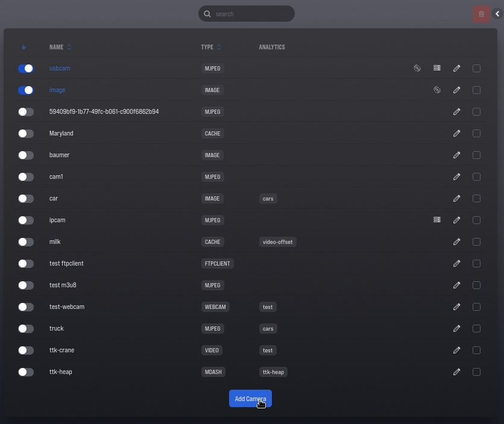
Task: Click the red trash delete button
Action: (481, 14)
